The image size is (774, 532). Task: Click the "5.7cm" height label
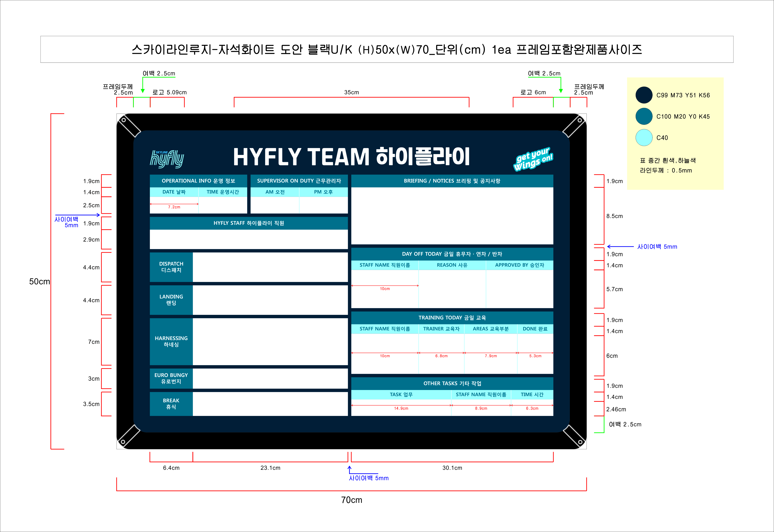click(x=615, y=289)
